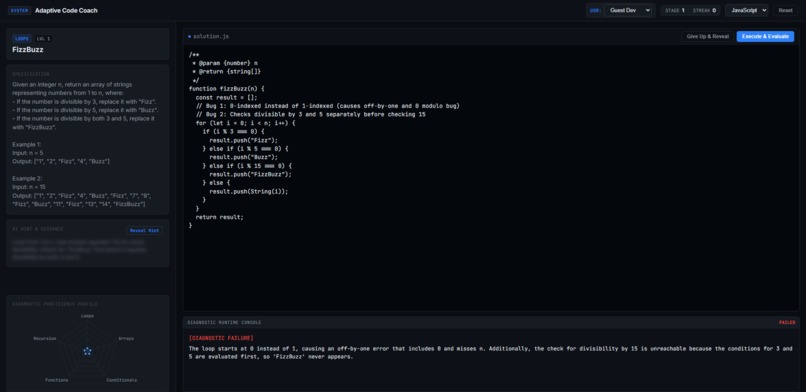Click the FizzBuzz problem title

[28, 50]
